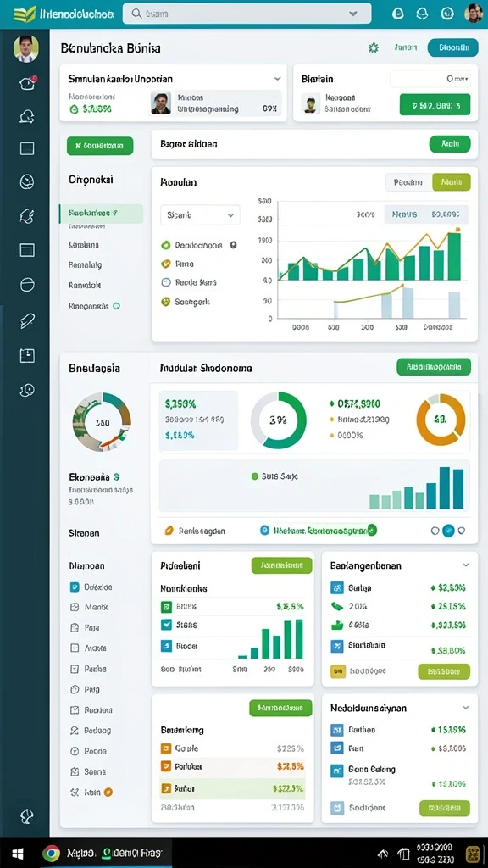Toggle the Dcickoe checkbox in Dlamoan list
This screenshot has width=488, height=868.
pyautogui.click(x=75, y=587)
